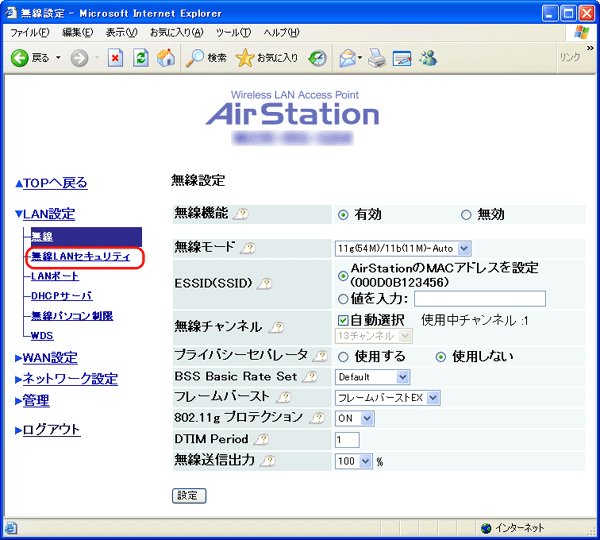Select AirStationのMACアドレスを設定 radio
This screenshot has height=540, width=600.
click(343, 276)
